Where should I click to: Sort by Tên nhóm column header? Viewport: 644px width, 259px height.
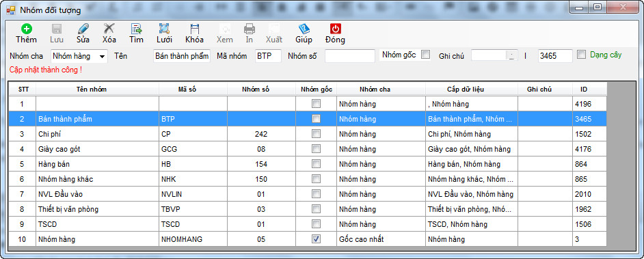point(97,89)
